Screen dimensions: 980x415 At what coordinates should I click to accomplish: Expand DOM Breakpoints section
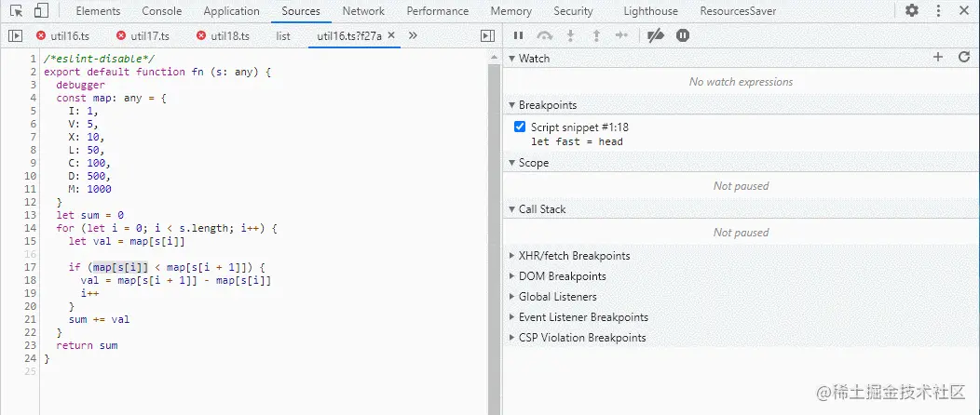coord(511,276)
